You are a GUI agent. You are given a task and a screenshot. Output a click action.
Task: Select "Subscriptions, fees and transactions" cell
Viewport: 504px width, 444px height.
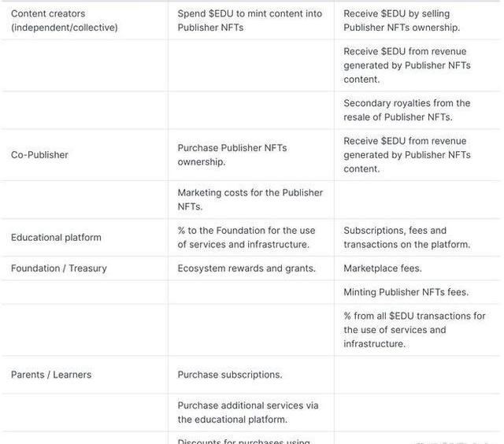[406, 238]
